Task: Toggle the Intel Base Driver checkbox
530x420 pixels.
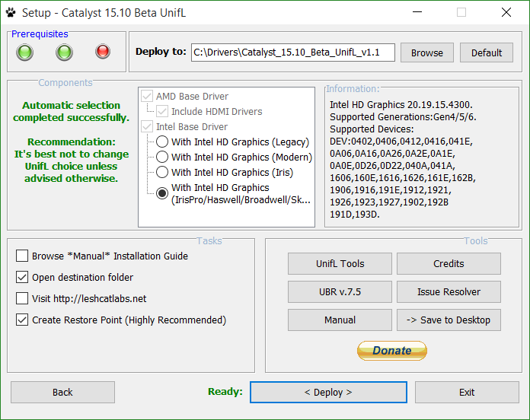Action: (147, 126)
